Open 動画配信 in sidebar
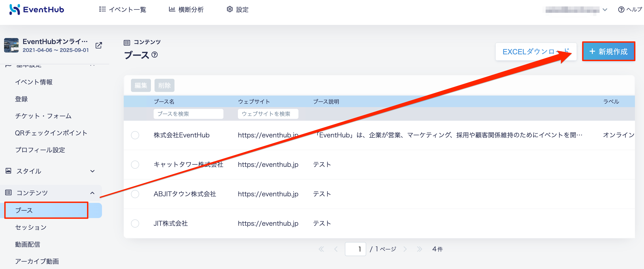The height and width of the screenshot is (269, 644). point(27,244)
